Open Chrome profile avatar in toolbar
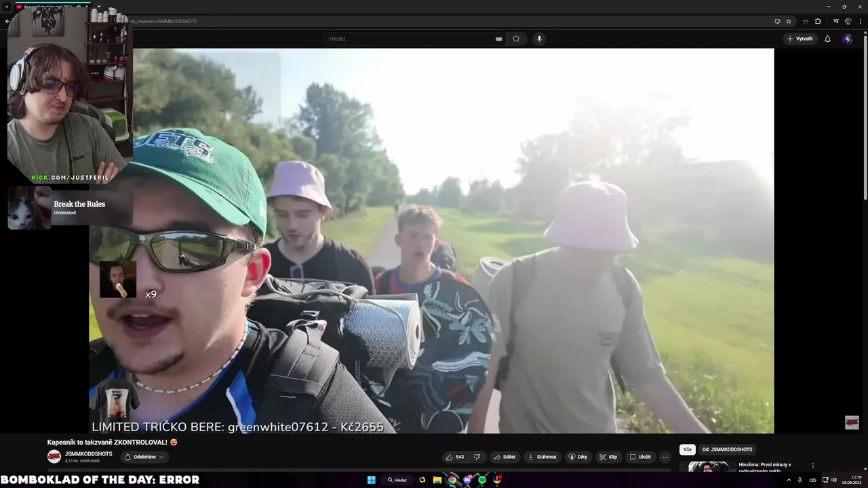The width and height of the screenshot is (868, 488). (x=848, y=21)
